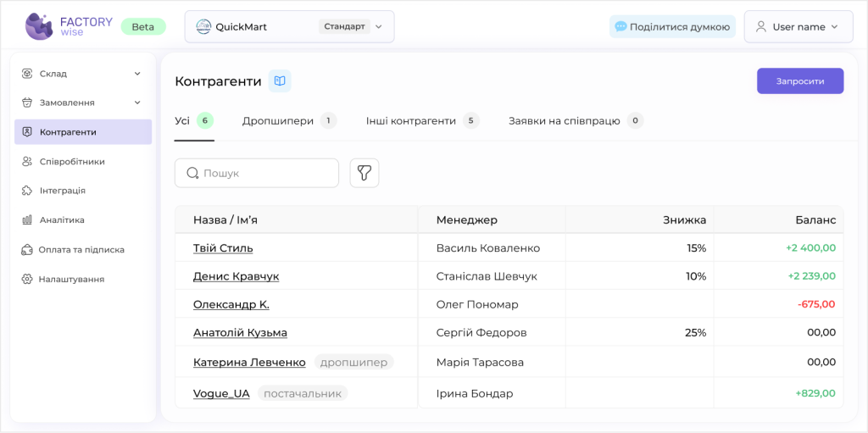Viewport: 868px width, 433px height.
Task: Click the user profile avatar icon
Action: click(761, 26)
